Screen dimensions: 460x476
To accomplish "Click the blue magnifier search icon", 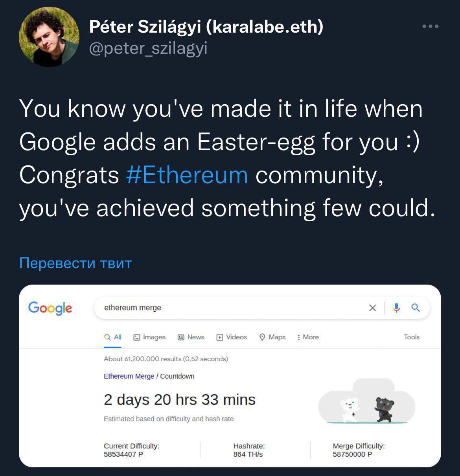I will [416, 308].
